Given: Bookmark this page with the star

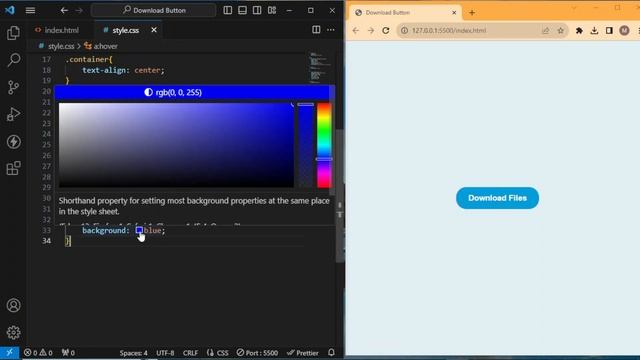Looking at the screenshot, I should click(560, 31).
